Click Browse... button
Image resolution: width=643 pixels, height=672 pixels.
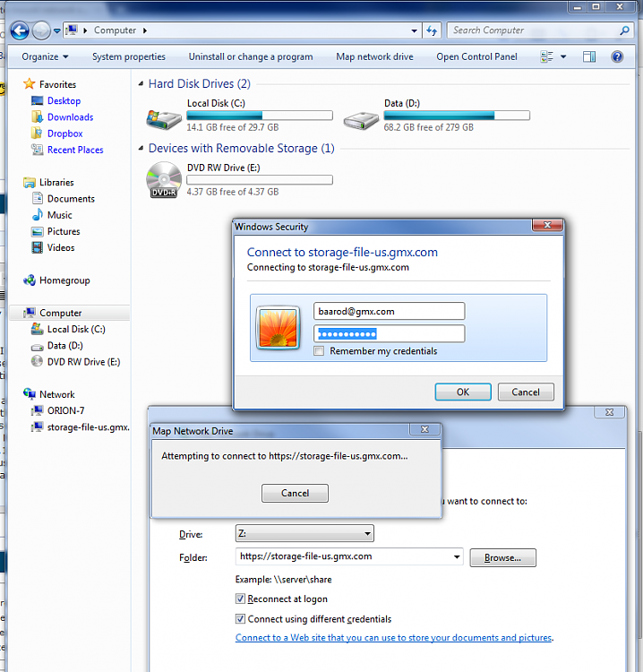pyautogui.click(x=502, y=557)
